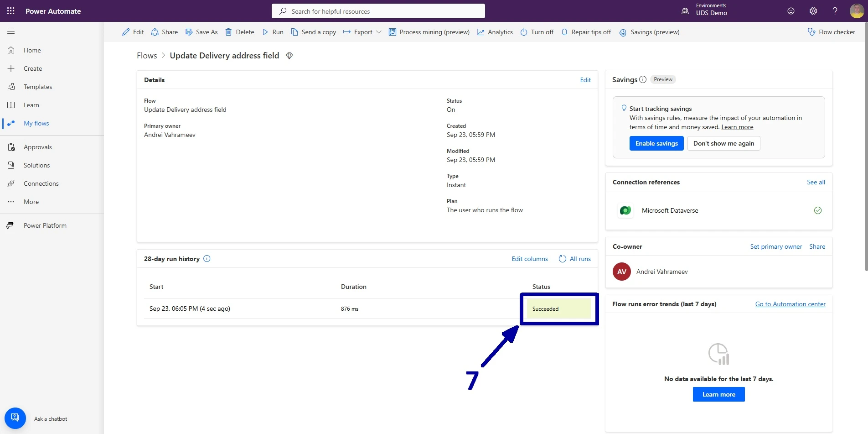This screenshot has width=868, height=434.
Task: Open the app launcher waffle icon
Action: [x=11, y=11]
